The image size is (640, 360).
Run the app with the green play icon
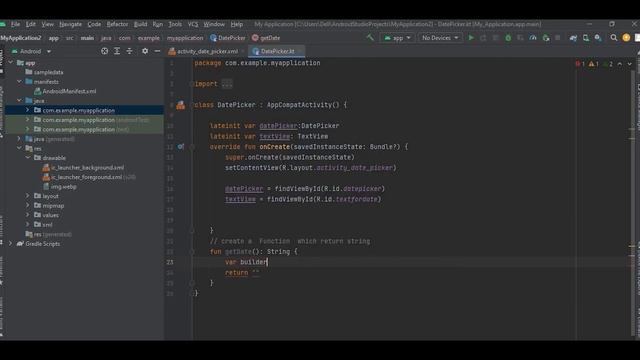click(x=471, y=38)
